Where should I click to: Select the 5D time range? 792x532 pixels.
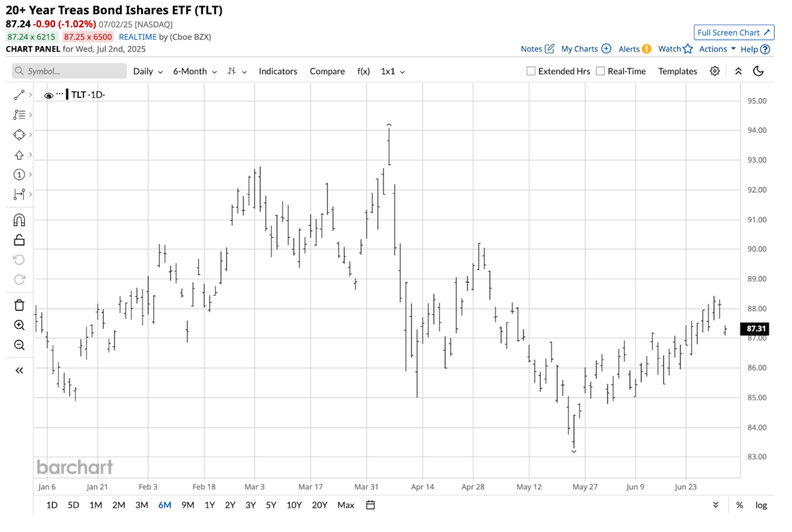(74, 505)
